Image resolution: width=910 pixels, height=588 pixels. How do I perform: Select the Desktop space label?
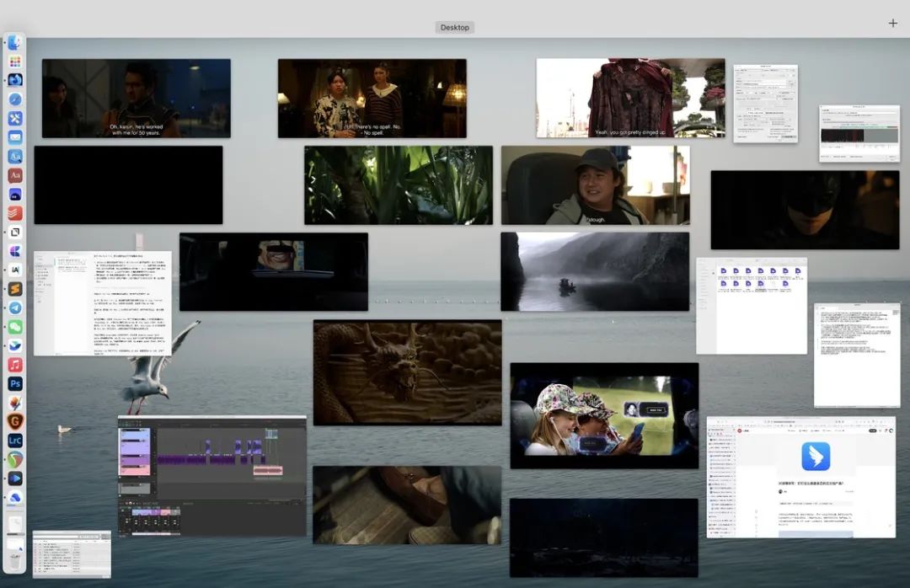coord(455,28)
